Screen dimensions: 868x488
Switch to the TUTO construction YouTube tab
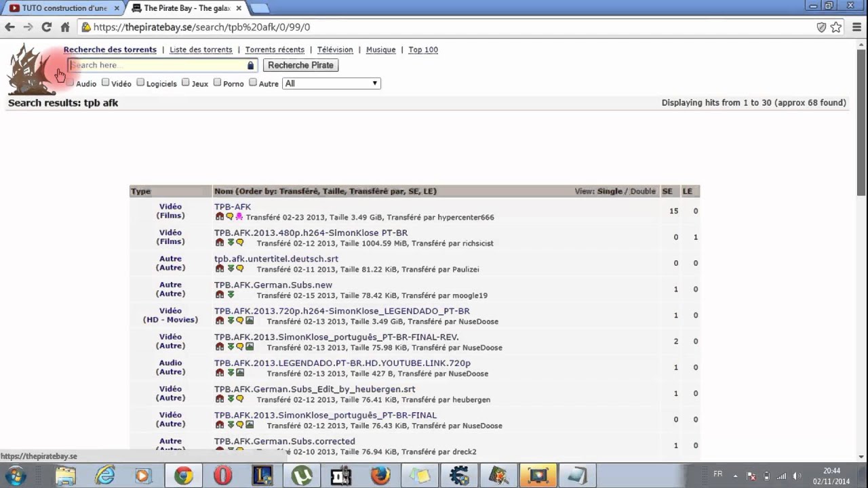click(x=62, y=8)
